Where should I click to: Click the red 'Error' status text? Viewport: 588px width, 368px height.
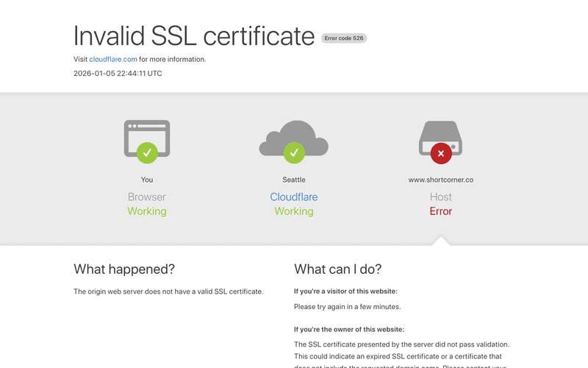tap(441, 211)
